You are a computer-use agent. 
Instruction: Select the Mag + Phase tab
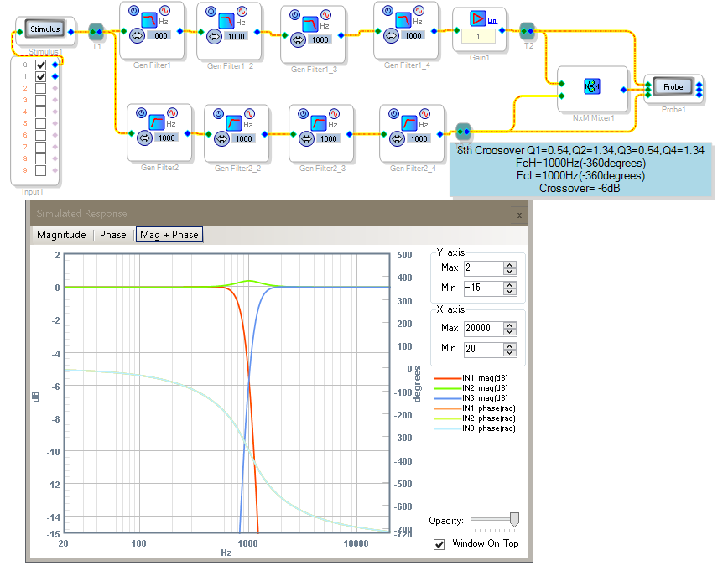coord(169,235)
